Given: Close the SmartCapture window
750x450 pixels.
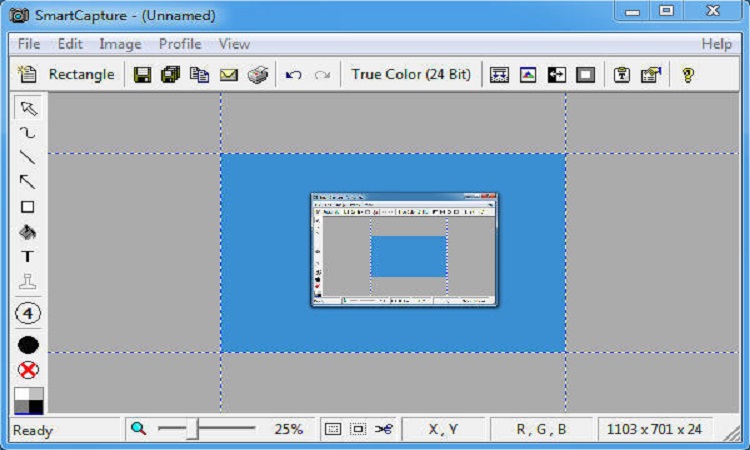Looking at the screenshot, I should [713, 11].
